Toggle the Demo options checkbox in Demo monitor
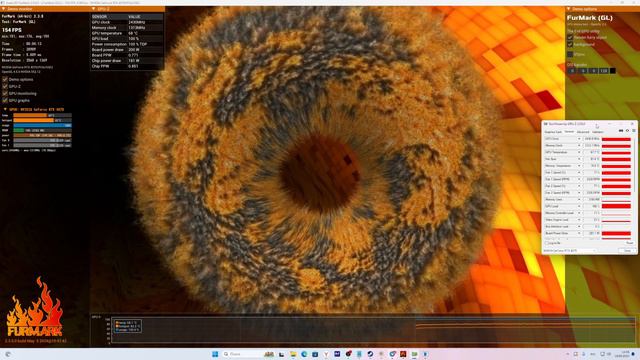The width and height of the screenshot is (640, 360). [x=5, y=80]
